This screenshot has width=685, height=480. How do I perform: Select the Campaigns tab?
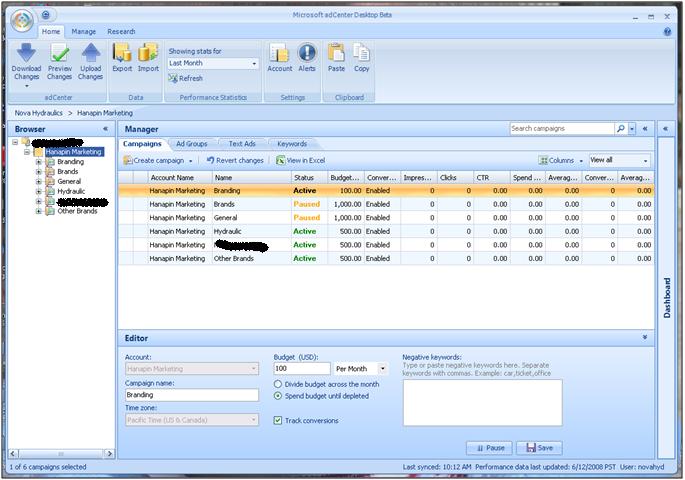pos(142,144)
